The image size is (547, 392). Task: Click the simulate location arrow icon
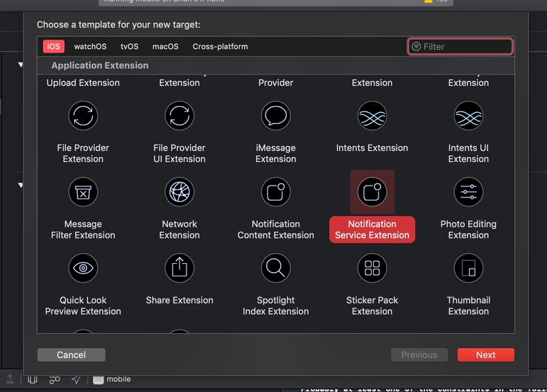point(76,380)
